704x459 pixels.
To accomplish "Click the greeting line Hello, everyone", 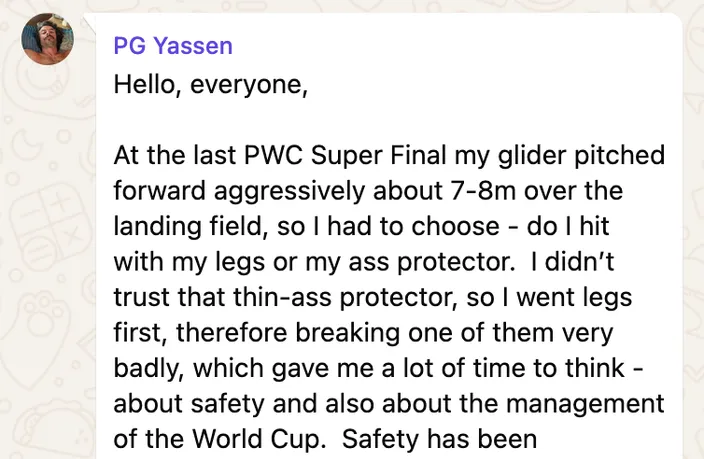I will click(211, 84).
